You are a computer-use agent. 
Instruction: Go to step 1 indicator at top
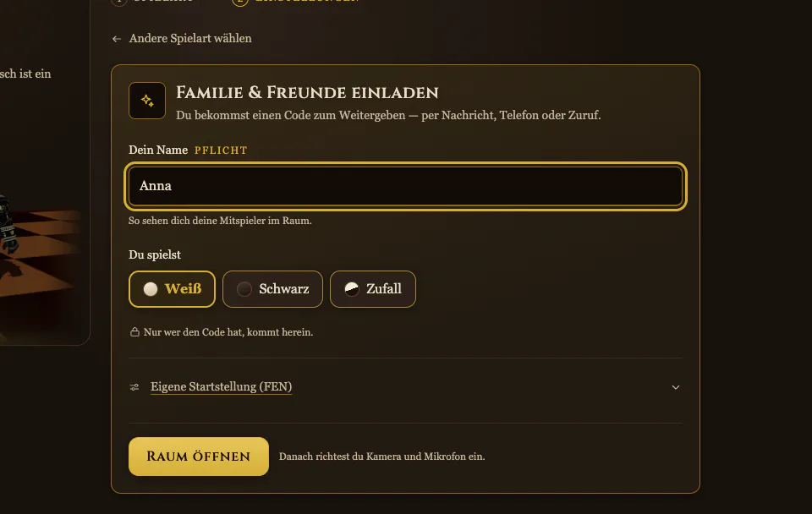[119, 2]
